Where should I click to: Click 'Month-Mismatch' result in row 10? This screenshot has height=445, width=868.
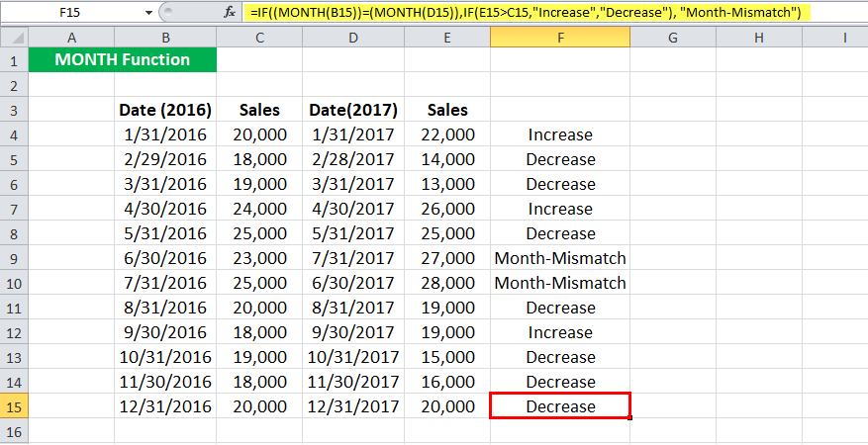(560, 283)
